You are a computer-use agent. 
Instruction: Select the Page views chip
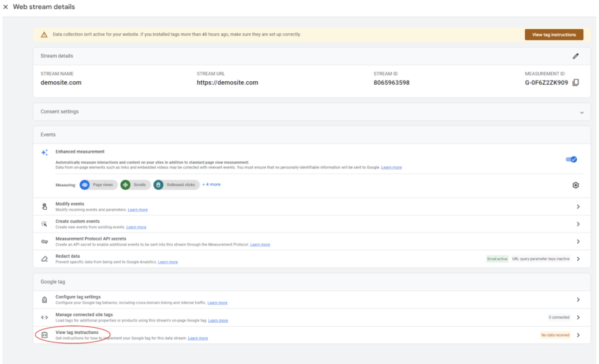98,185
